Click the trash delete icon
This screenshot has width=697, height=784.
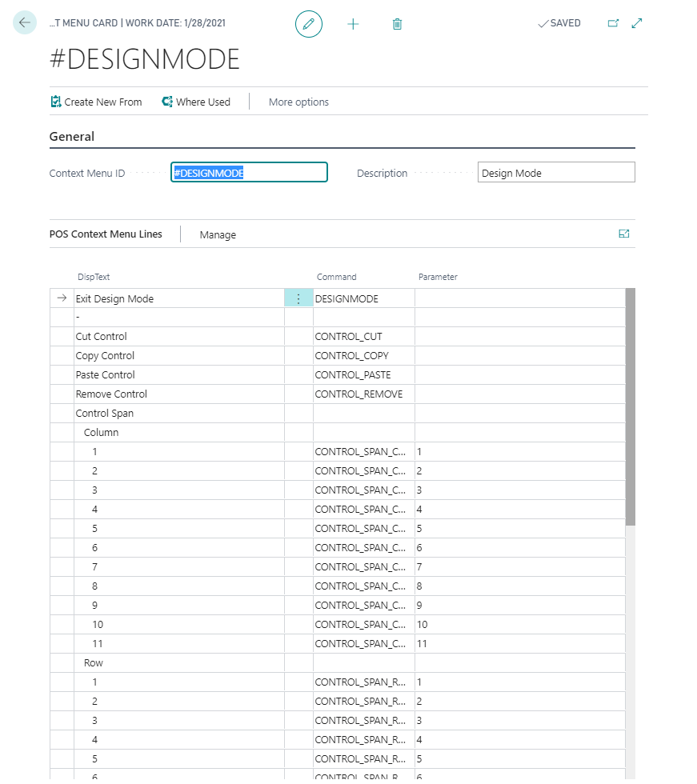397,24
